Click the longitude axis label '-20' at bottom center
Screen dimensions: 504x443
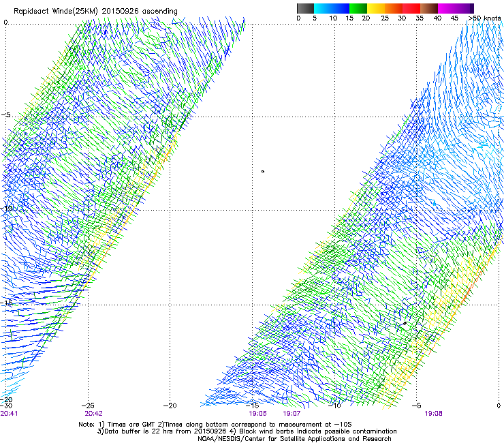point(170,406)
